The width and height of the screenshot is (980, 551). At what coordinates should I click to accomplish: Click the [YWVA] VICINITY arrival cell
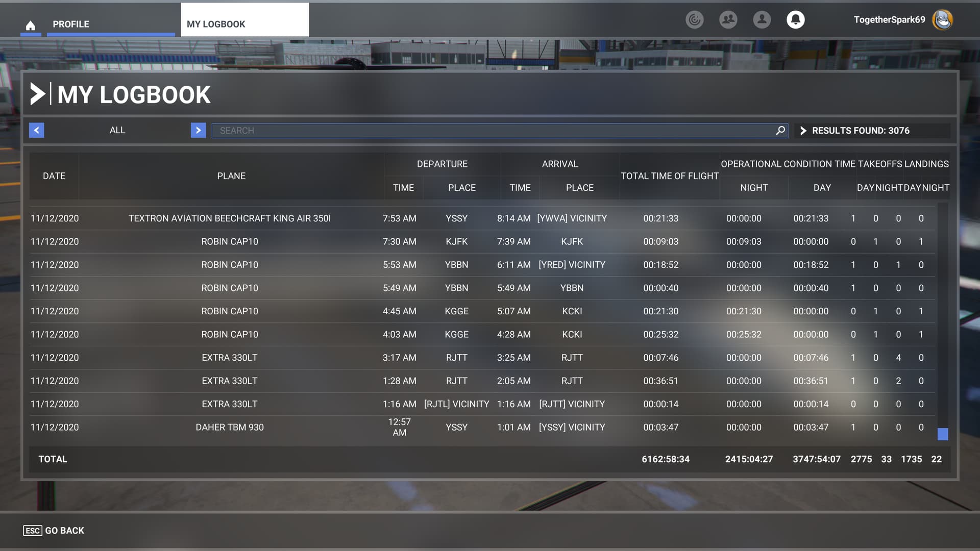pyautogui.click(x=572, y=218)
